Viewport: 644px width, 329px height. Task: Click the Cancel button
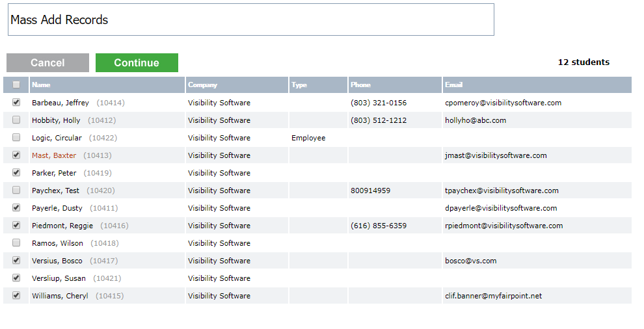(47, 63)
